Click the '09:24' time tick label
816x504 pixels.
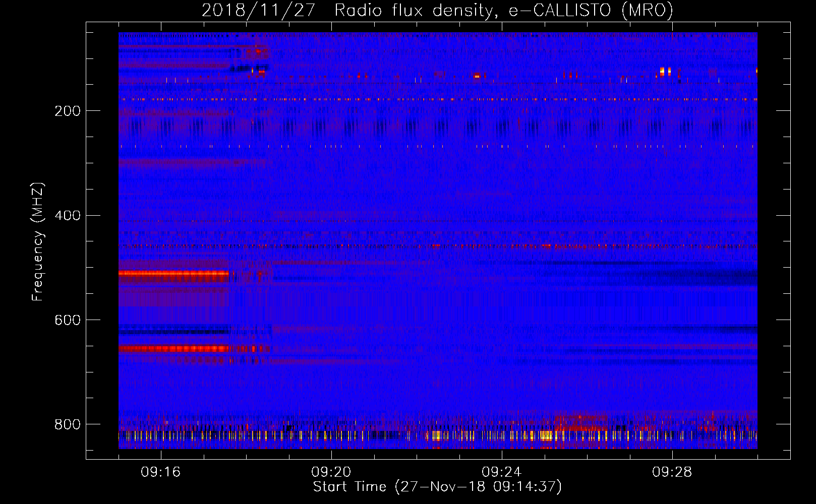502,472
